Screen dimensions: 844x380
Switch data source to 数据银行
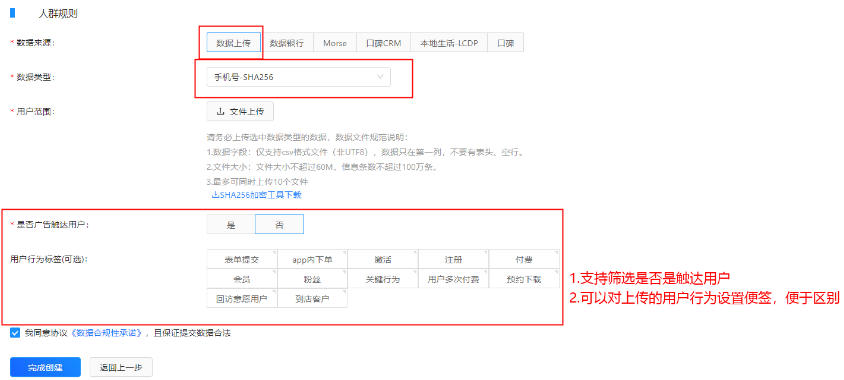(287, 43)
